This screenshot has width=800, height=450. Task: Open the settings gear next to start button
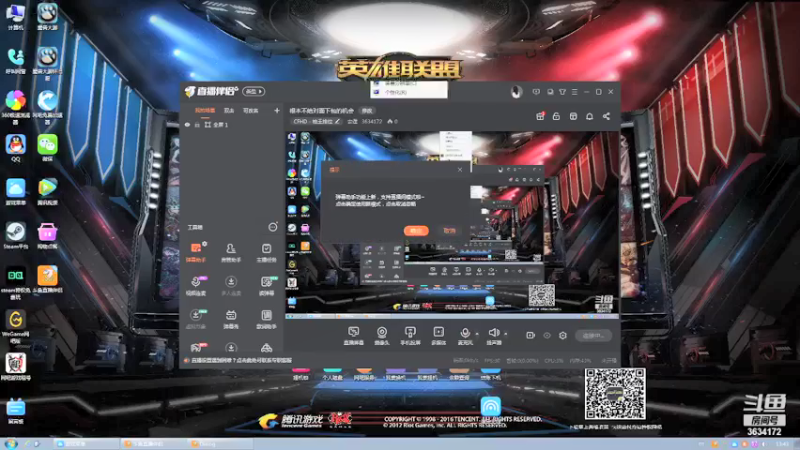coord(563,335)
